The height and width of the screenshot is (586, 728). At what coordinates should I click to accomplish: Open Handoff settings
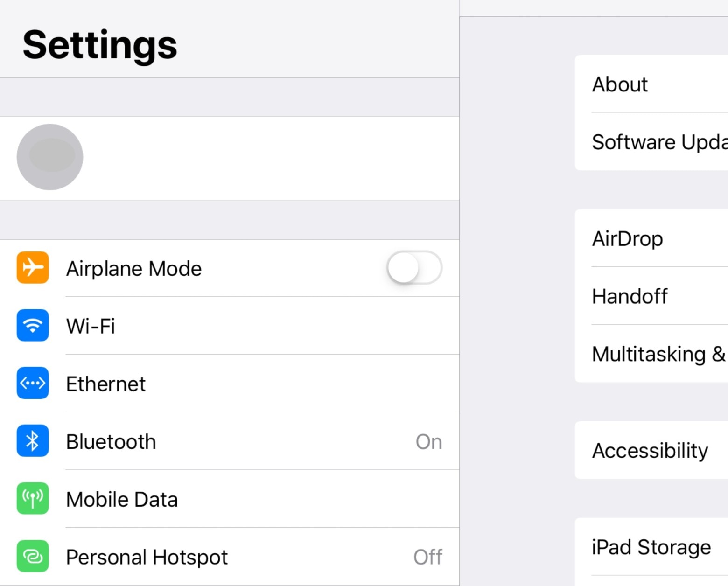(653, 296)
